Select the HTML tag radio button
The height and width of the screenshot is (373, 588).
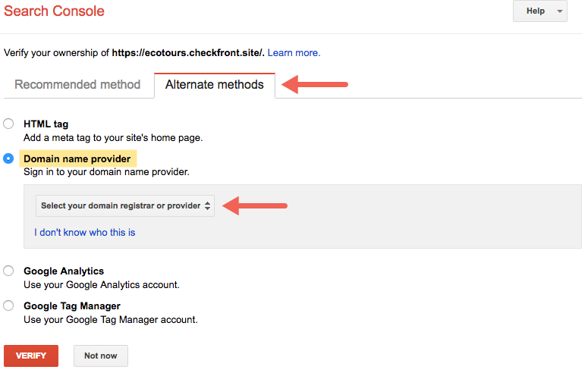pos(8,124)
